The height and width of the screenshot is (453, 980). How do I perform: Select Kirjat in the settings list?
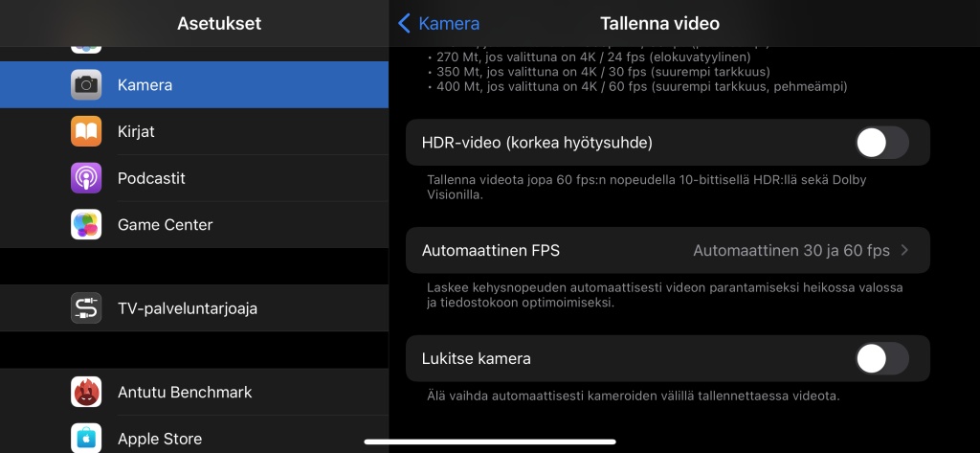(194, 131)
